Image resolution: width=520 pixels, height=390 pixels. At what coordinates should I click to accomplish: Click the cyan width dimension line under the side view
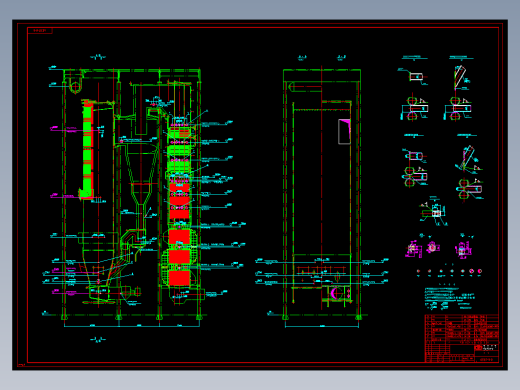(322, 327)
